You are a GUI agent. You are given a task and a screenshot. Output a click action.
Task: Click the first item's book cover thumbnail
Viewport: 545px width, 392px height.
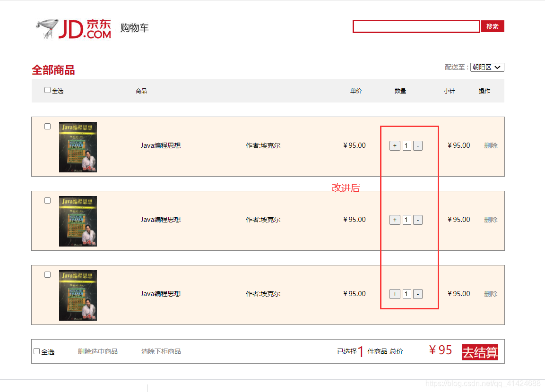[x=78, y=147]
